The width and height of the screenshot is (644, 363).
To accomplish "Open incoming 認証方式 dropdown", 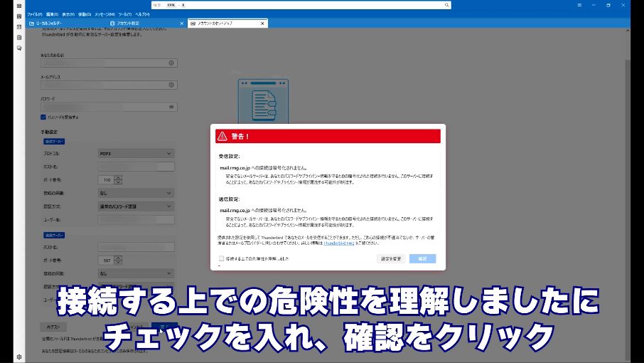I will pyautogui.click(x=135, y=206).
